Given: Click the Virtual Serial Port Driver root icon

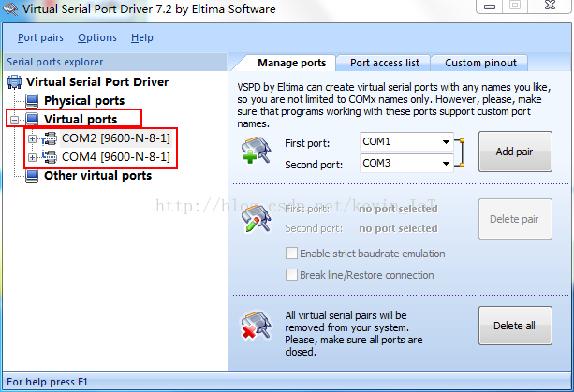Looking at the screenshot, I should coord(15,82).
